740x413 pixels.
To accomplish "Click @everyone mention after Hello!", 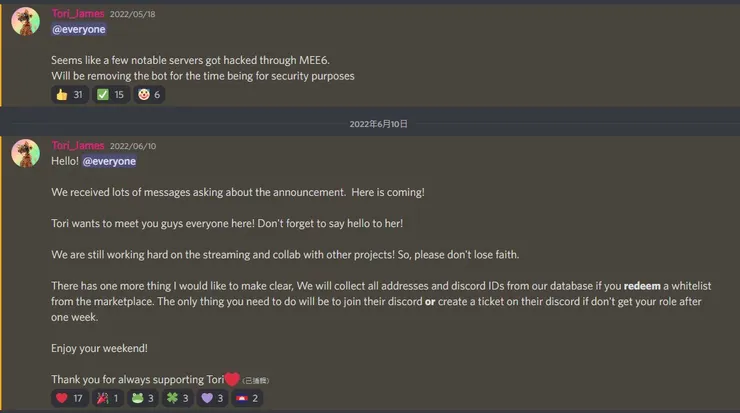I will (x=109, y=161).
